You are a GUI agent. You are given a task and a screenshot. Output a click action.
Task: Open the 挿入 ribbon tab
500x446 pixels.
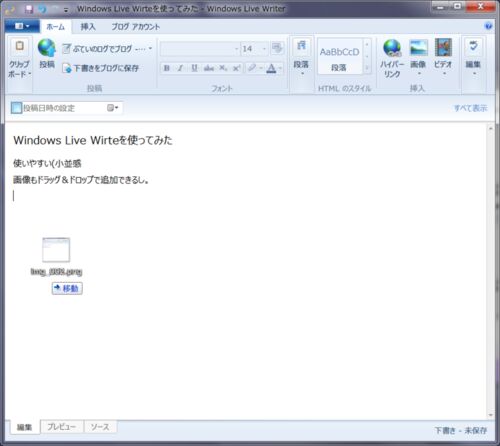pyautogui.click(x=88, y=27)
